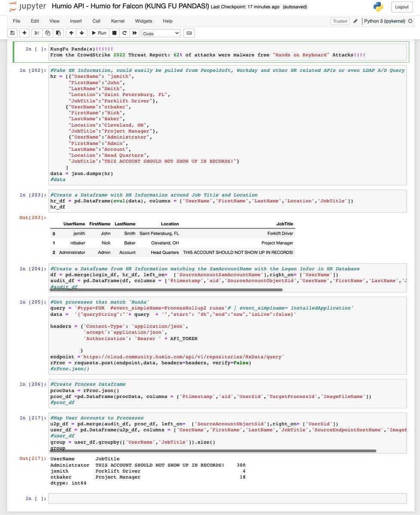
Task: Select the empty cell at the bottom
Action: [228, 498]
